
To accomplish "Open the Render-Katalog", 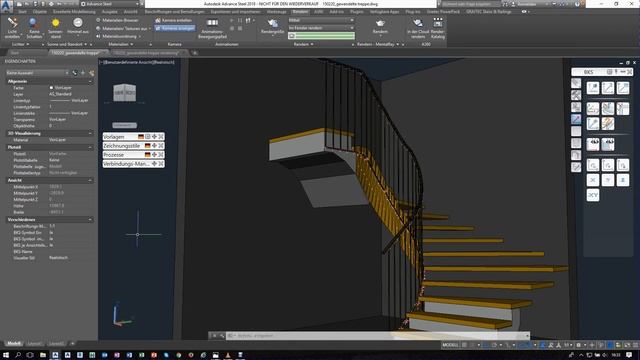I will [x=438, y=28].
